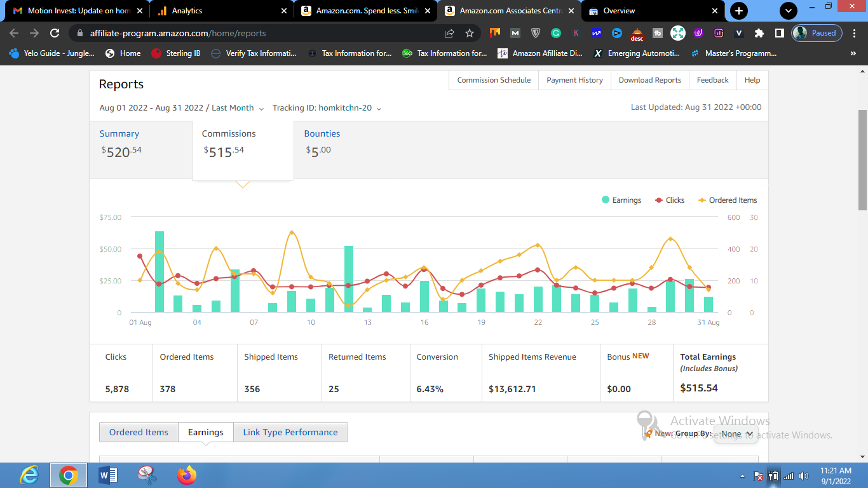Open the Extensions puzzle-piece menu
Viewport: 868px width, 488px height.
[x=759, y=33]
